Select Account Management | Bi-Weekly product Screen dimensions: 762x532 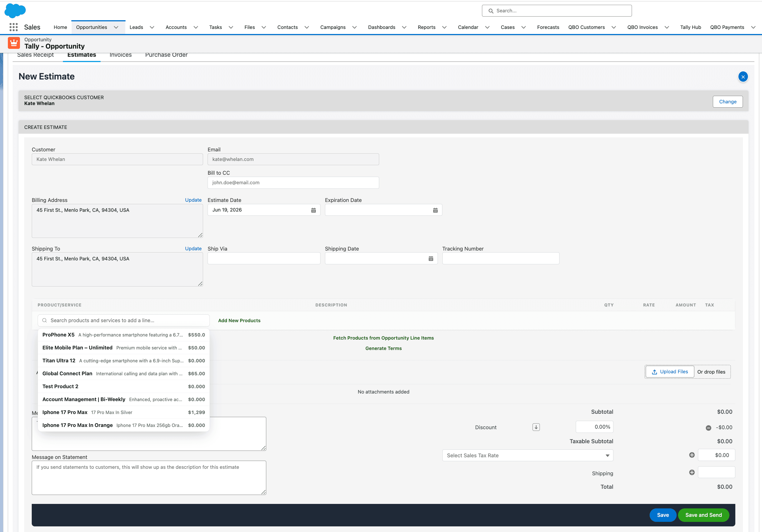click(x=124, y=400)
